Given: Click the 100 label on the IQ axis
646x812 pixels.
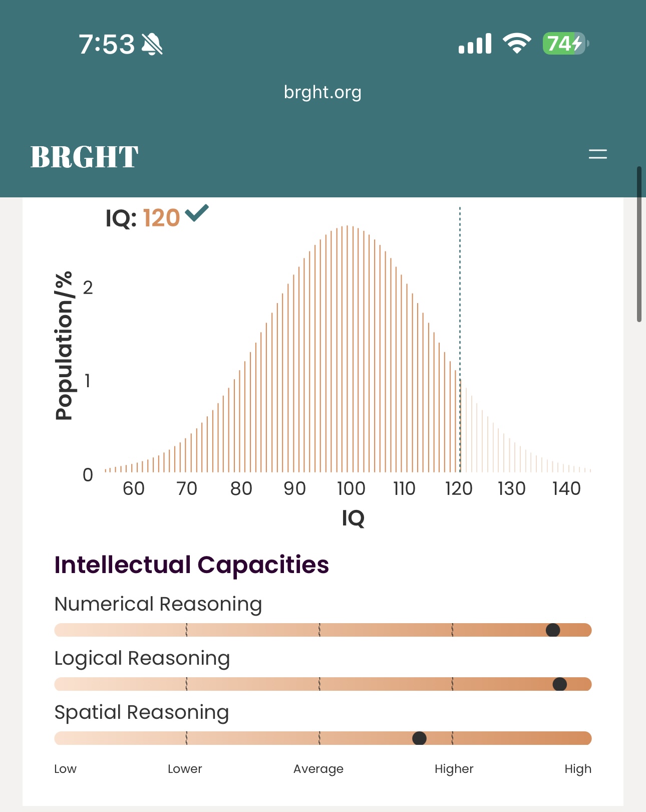Looking at the screenshot, I should [x=351, y=488].
